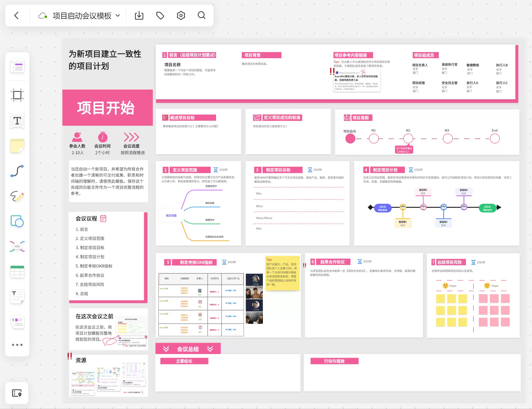Select the template panel tool in sidebar

point(17,66)
